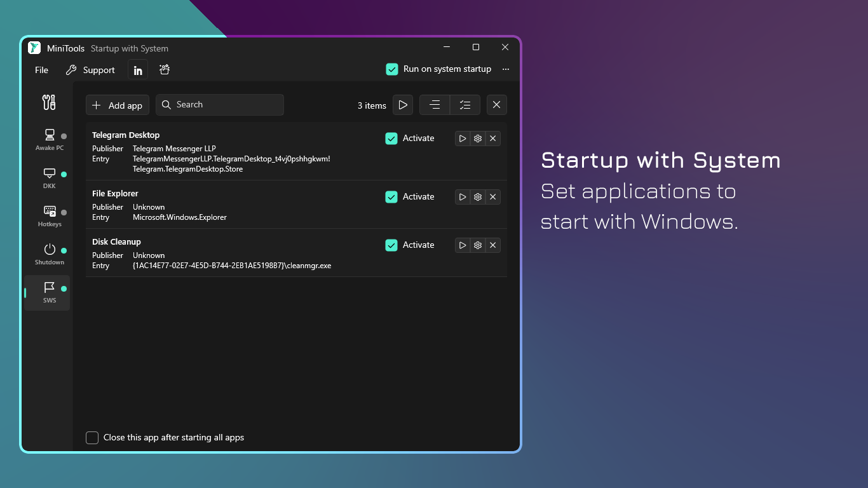
Task: Focus the Search input field
Action: click(220, 105)
